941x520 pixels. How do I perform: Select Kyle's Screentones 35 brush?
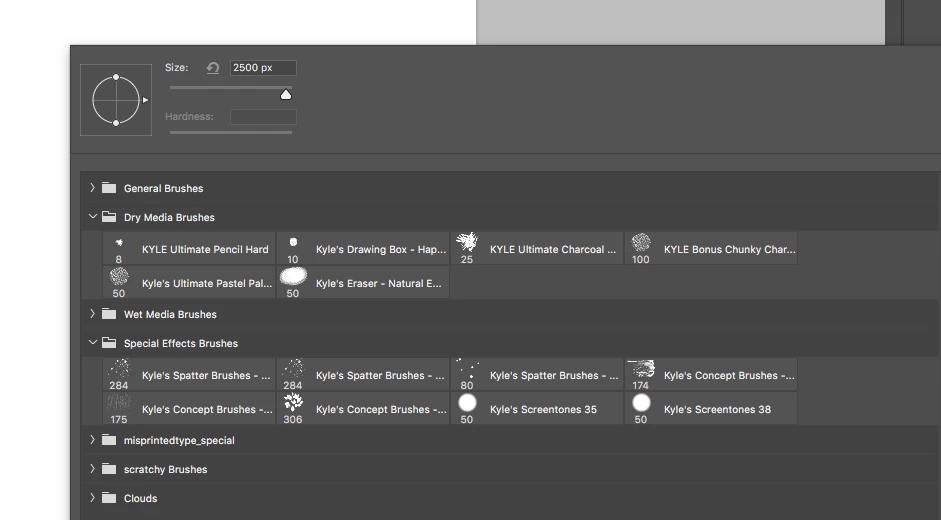(537, 409)
